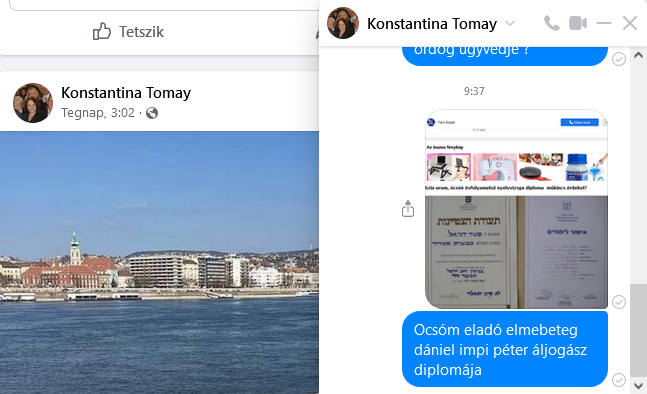Start a video call in chat
Viewport: 647px width, 394px height.
click(x=578, y=23)
